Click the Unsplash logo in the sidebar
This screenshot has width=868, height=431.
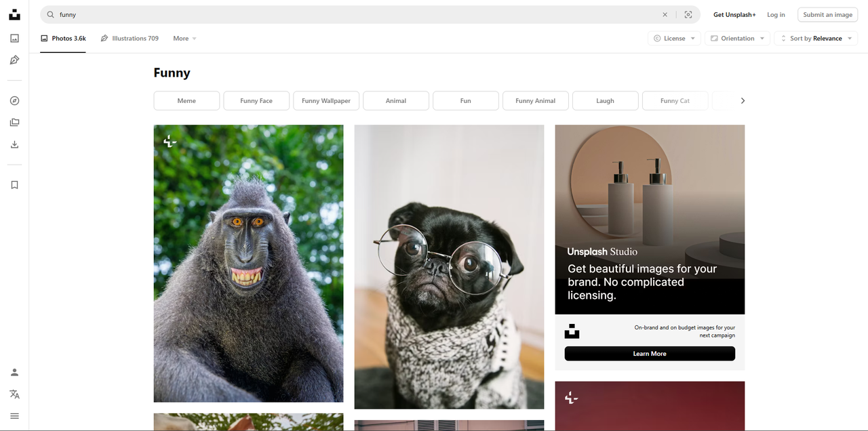14,14
